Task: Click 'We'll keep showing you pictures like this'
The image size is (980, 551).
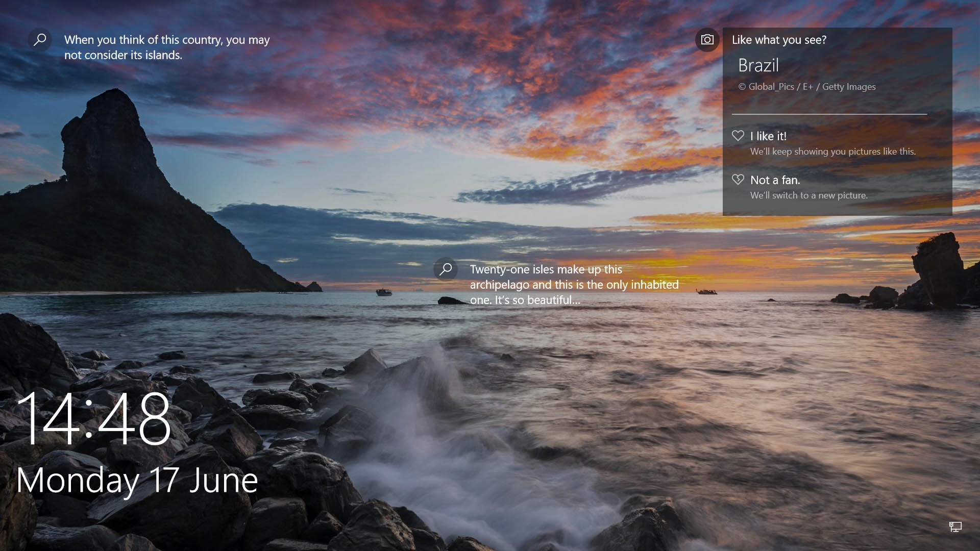Action: (x=832, y=152)
